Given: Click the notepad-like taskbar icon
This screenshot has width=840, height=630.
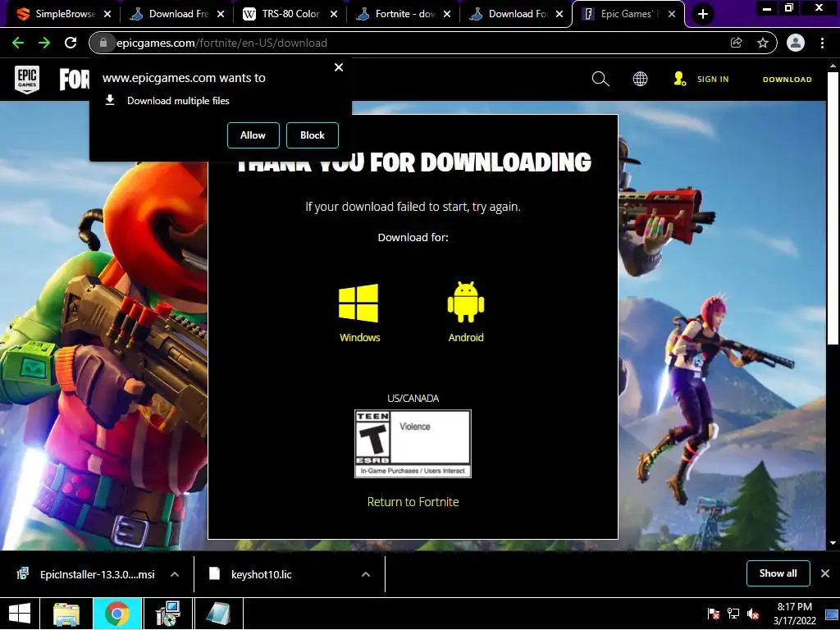Looking at the screenshot, I should tap(218, 614).
